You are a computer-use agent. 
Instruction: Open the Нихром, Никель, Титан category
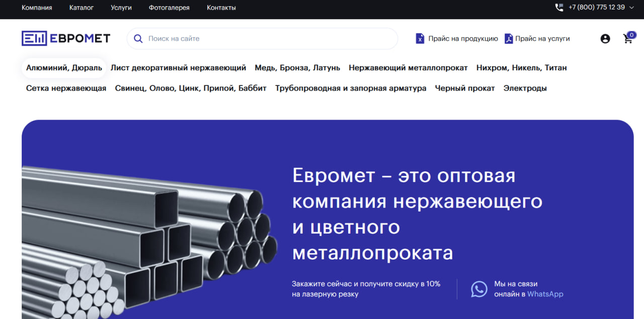pyautogui.click(x=522, y=68)
